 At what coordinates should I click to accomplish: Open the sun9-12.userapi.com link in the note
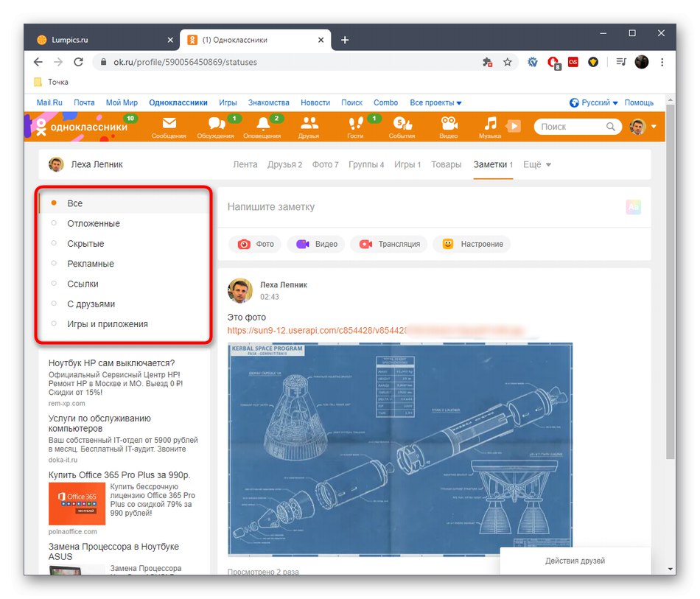tap(317, 330)
